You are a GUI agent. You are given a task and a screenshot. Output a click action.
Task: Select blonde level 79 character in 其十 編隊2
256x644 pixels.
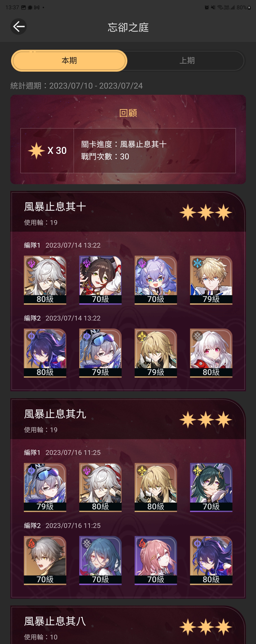[x=156, y=353]
